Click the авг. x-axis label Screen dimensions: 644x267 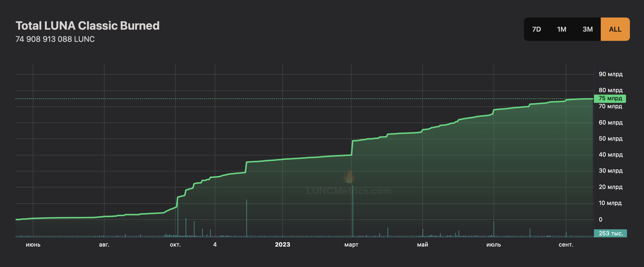(x=104, y=244)
